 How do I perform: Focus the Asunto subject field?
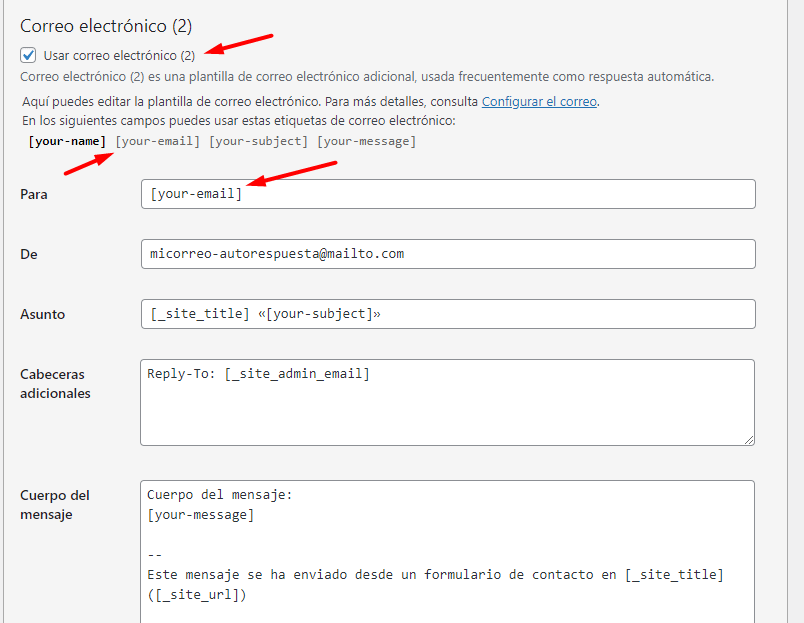448,314
